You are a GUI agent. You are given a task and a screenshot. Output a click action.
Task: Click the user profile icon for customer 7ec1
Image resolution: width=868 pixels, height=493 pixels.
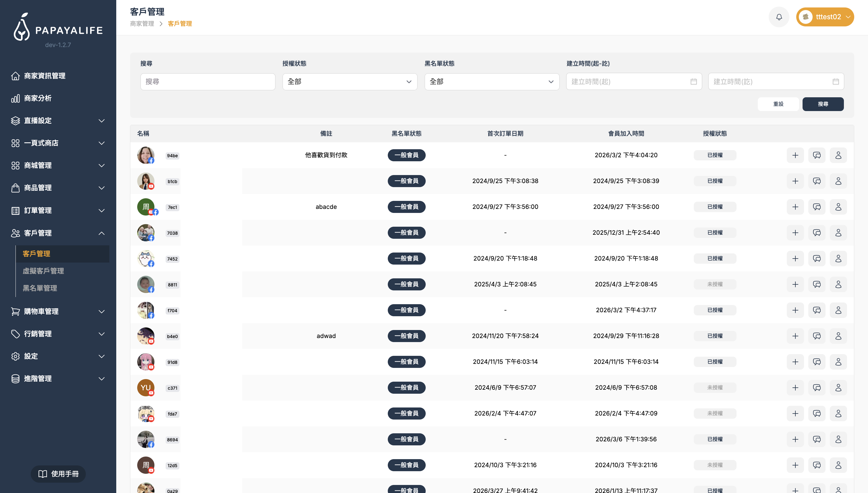(838, 207)
